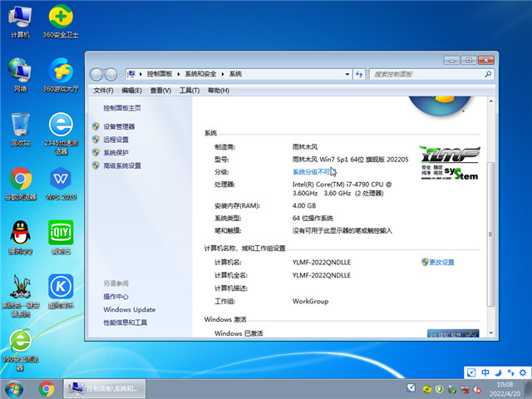This screenshot has width=532, height=399.
Task: Open the 360安全浏览器 desktop icon
Action: [20, 350]
